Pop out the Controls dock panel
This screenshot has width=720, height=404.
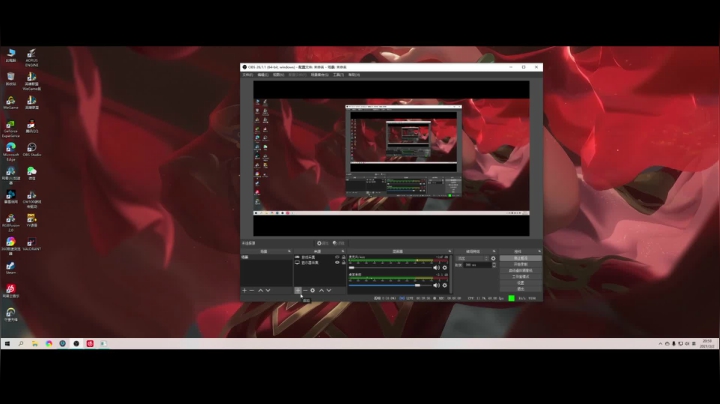point(539,252)
